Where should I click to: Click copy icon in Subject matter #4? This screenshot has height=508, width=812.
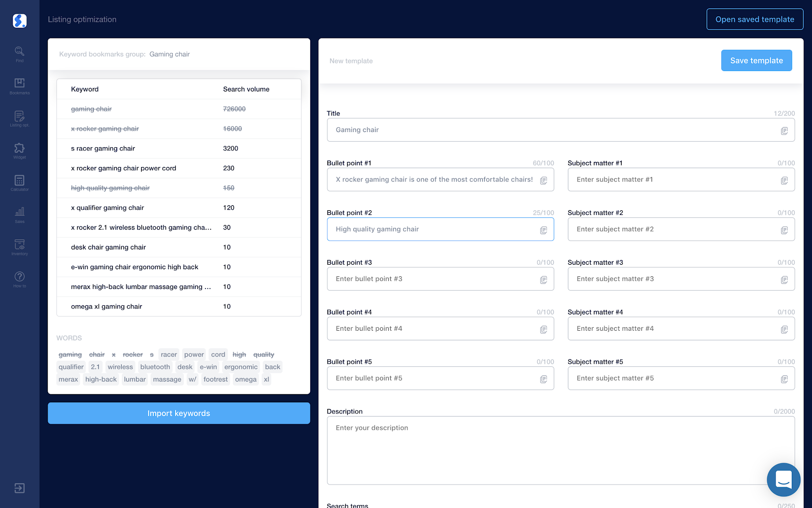(784, 330)
